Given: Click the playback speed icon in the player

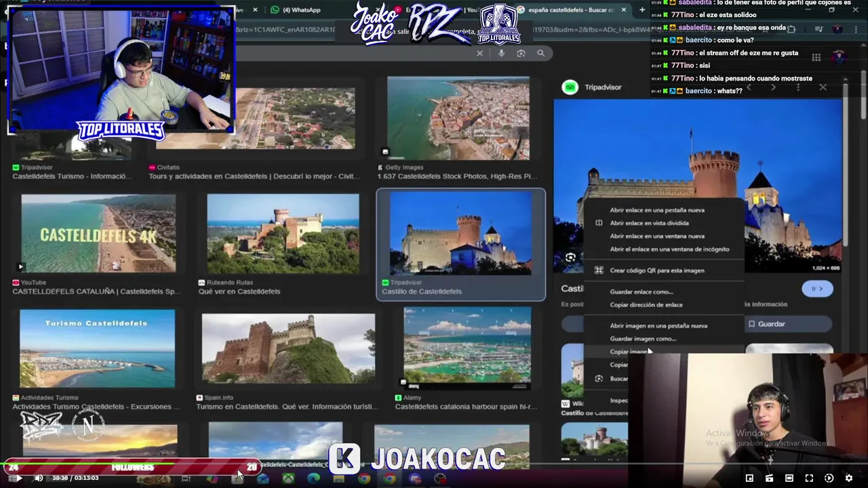Looking at the screenshot, I should click(x=829, y=478).
